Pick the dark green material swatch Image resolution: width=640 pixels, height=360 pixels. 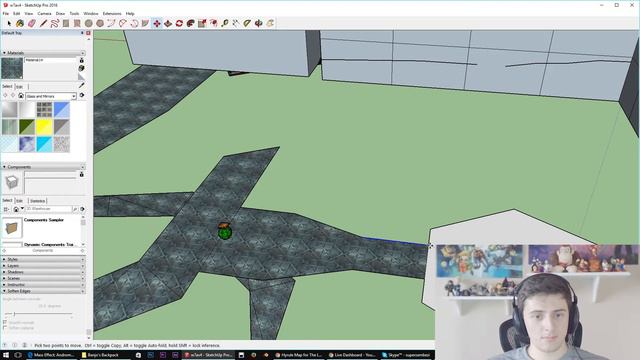tap(27, 127)
